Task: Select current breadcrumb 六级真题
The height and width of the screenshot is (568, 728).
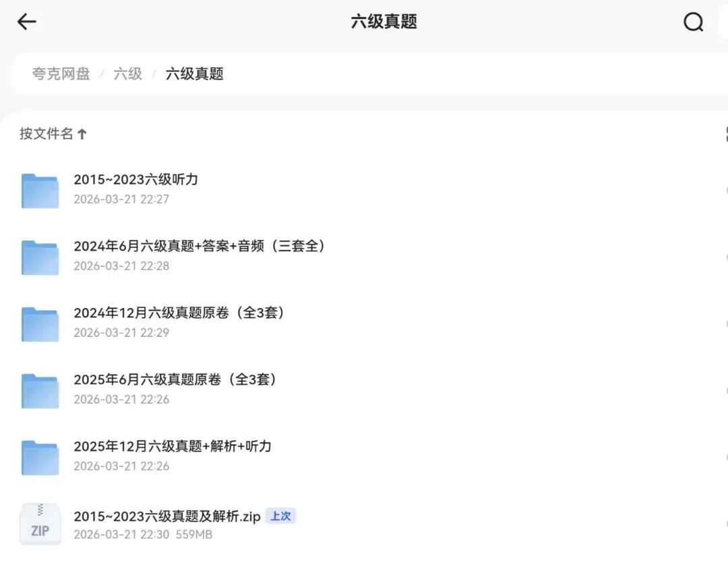Action: pos(195,74)
